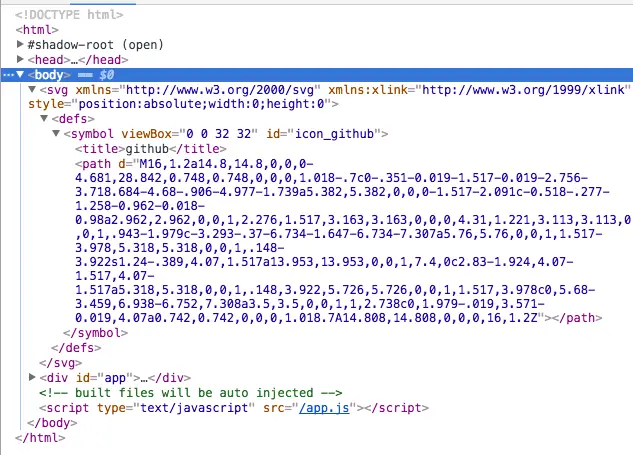
Task: Click the $0 console reference on body row
Action: (107, 75)
